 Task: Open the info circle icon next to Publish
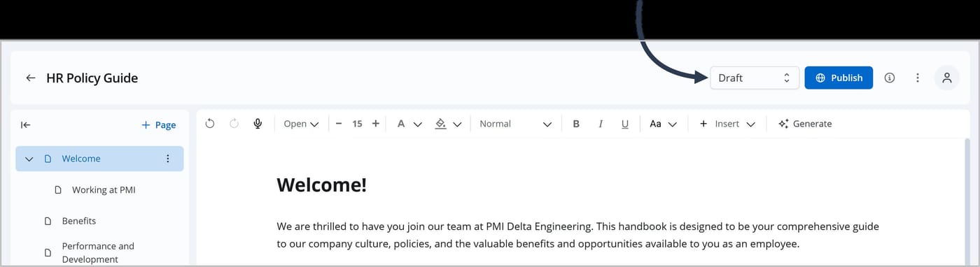tap(890, 78)
